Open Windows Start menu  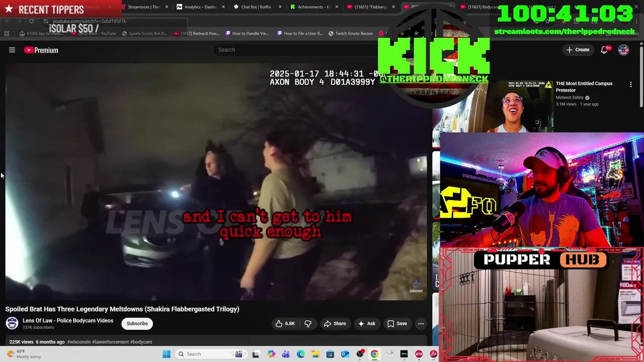click(x=167, y=354)
